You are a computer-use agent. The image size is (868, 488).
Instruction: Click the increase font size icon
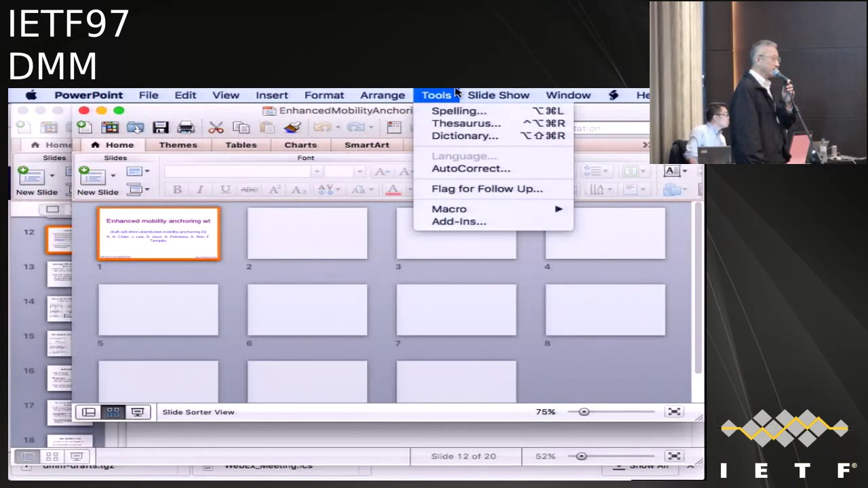pos(382,172)
